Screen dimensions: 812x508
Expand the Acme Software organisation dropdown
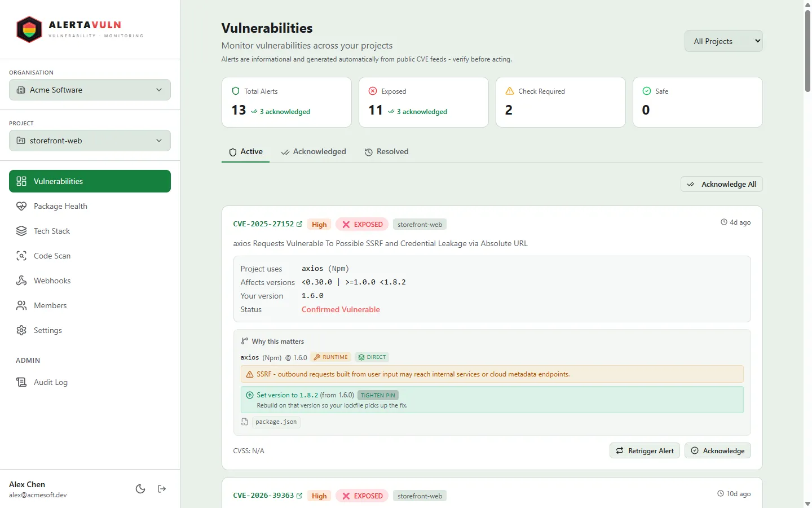coord(90,90)
